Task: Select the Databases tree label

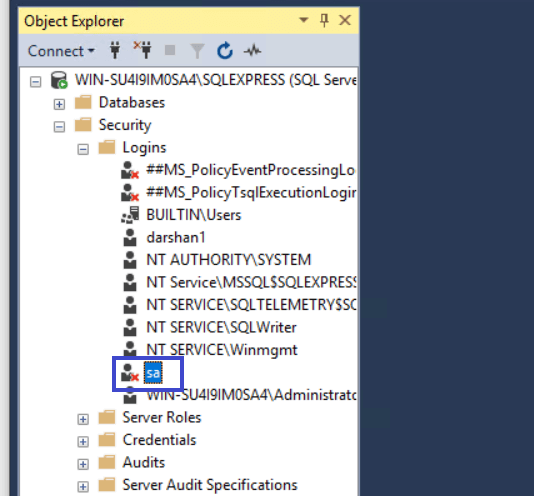Action: 132,103
